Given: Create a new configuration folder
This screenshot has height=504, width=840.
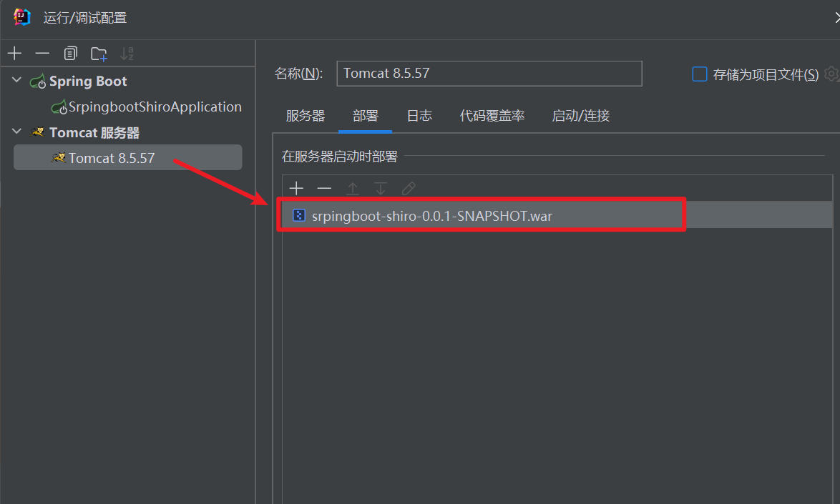Looking at the screenshot, I should (x=99, y=54).
